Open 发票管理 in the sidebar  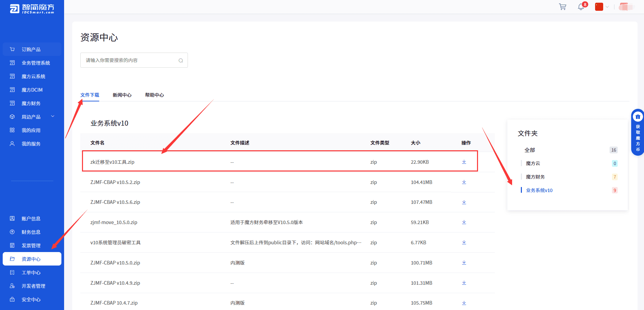tap(32, 245)
